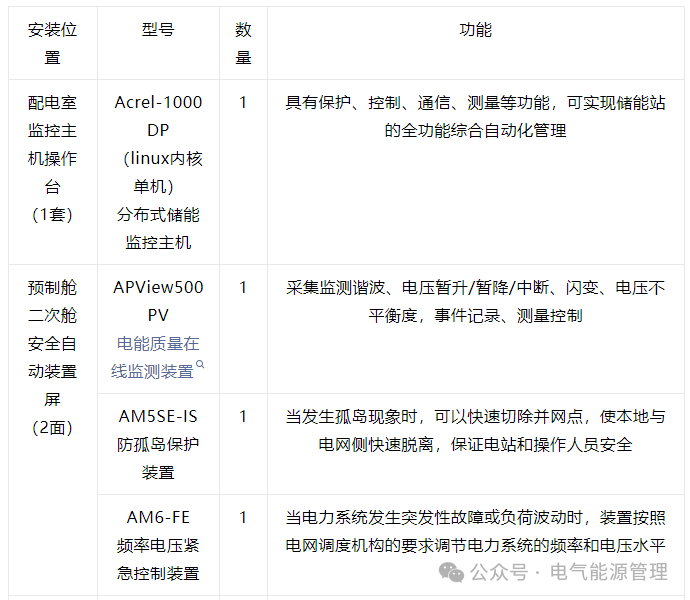Click the 采集监测谐波 function description
690x600 pixels.
pos(475,302)
